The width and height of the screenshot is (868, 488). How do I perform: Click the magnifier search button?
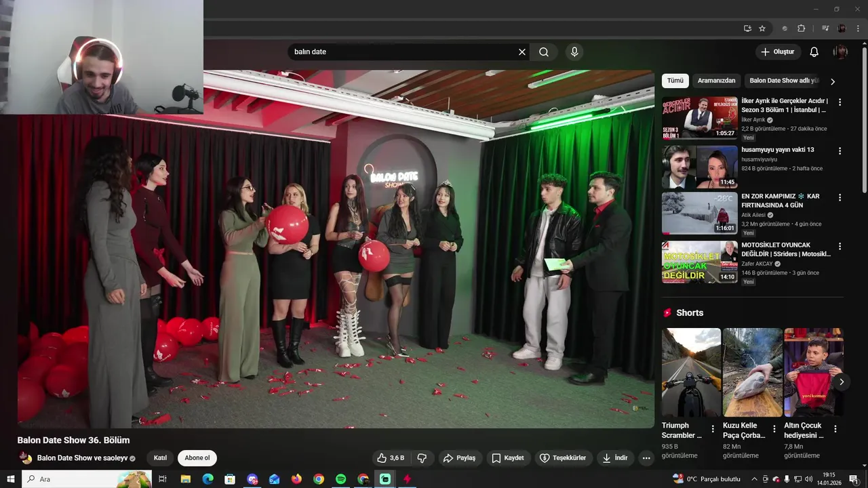[544, 52]
